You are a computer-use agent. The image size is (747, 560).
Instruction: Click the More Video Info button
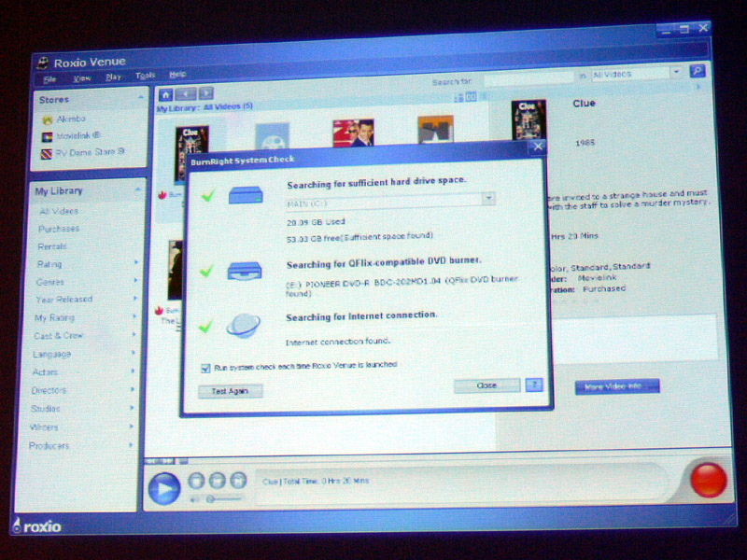pos(616,386)
